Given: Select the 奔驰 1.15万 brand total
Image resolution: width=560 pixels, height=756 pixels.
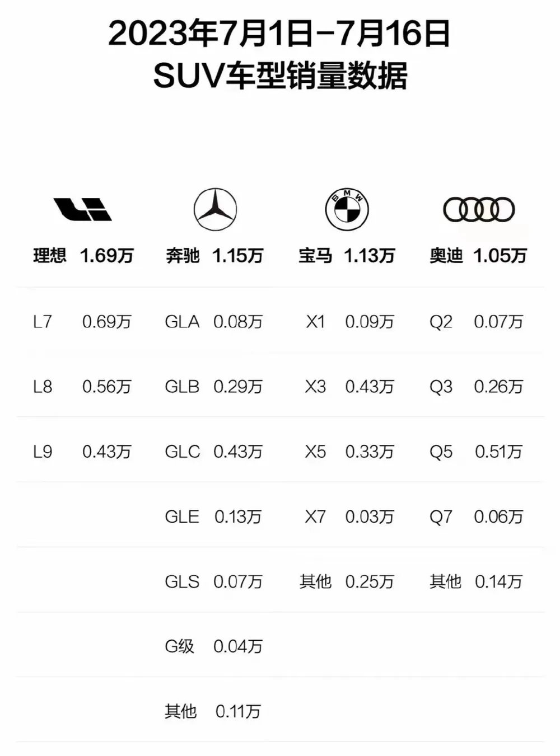Looking at the screenshot, I should [214, 256].
